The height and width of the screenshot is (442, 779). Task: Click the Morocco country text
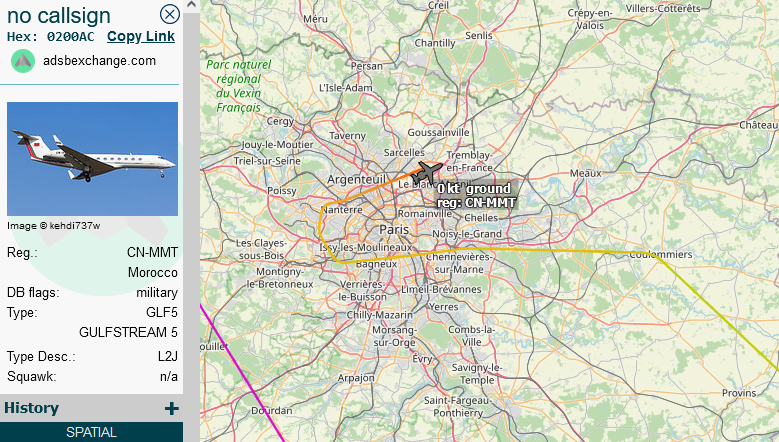click(153, 272)
